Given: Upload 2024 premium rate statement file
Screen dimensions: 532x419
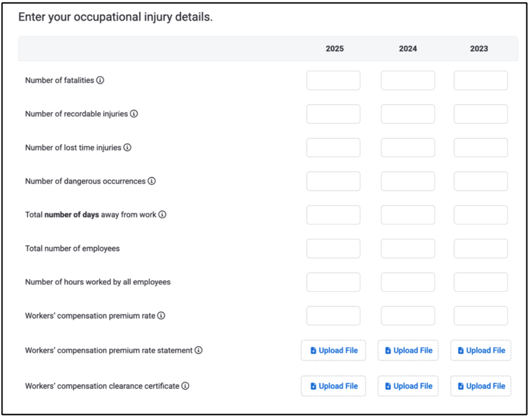Looking at the screenshot, I should pyautogui.click(x=408, y=350).
